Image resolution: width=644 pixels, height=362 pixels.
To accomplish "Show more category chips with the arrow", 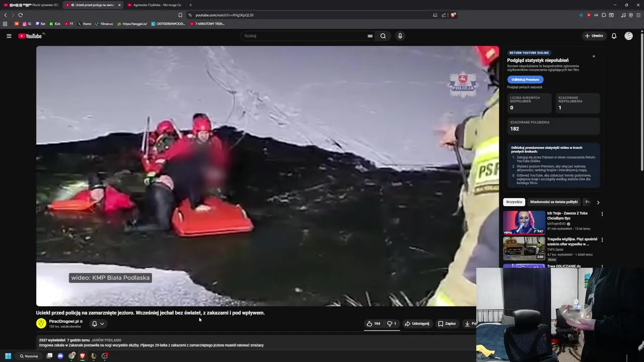I will click(x=598, y=202).
